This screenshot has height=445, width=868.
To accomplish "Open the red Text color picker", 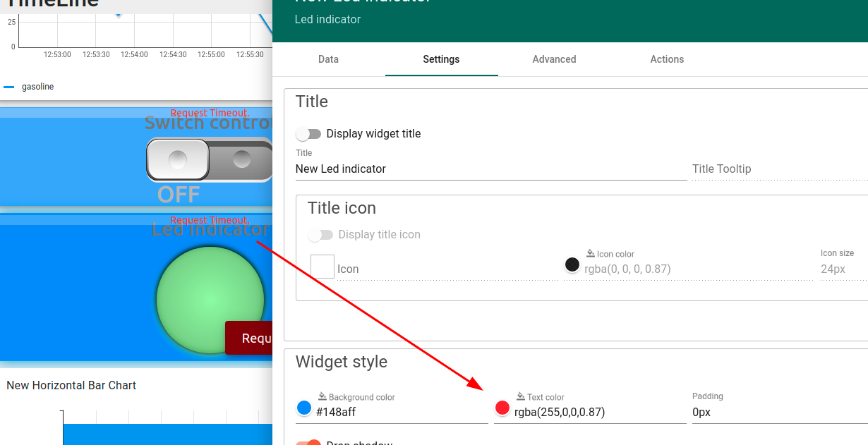I will 502,408.
